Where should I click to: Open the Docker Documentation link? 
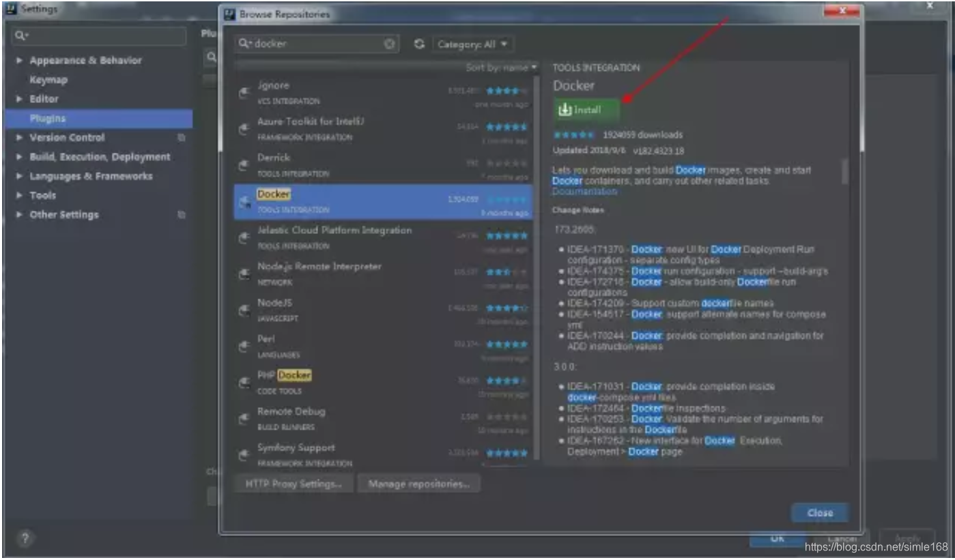(584, 192)
